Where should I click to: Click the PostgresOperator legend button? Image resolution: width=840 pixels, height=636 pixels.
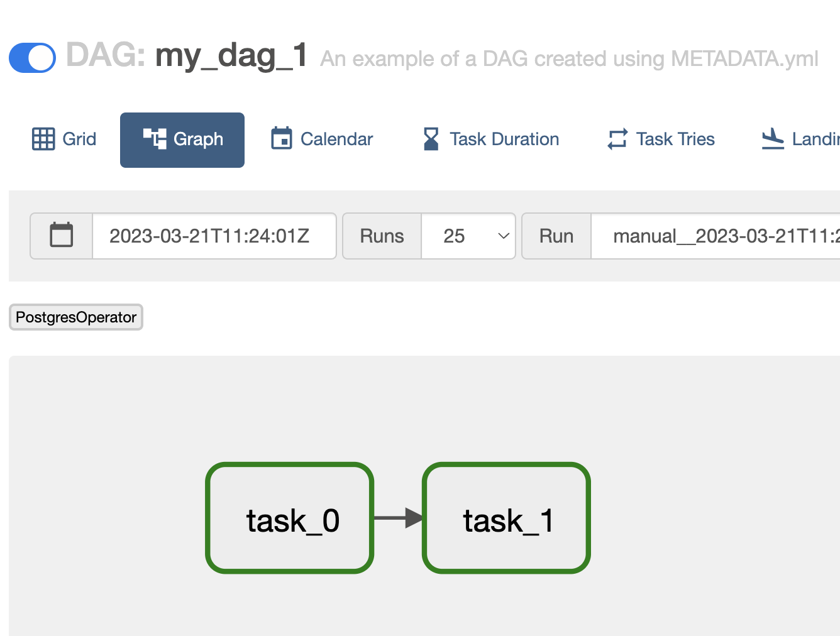tap(76, 317)
